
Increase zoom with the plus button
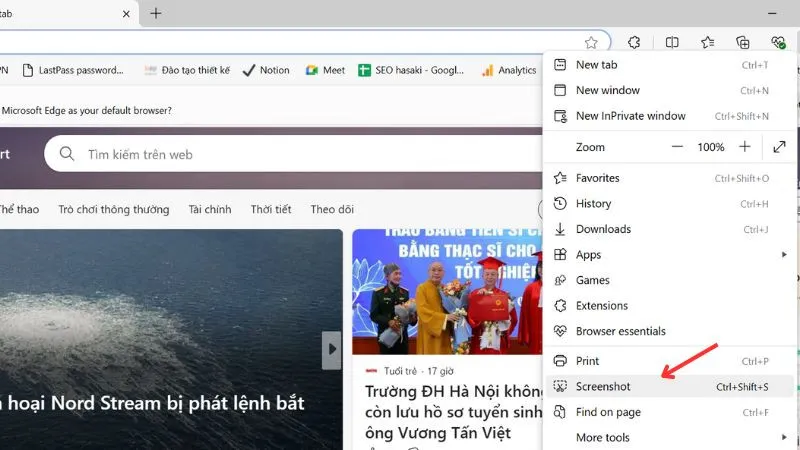(744, 147)
